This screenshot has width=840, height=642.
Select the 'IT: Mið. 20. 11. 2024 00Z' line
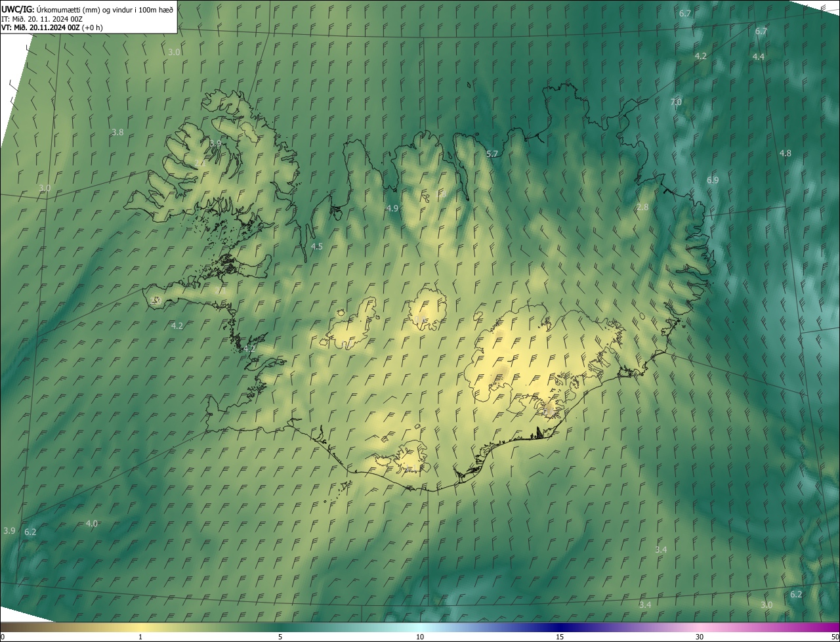pyautogui.click(x=42, y=18)
